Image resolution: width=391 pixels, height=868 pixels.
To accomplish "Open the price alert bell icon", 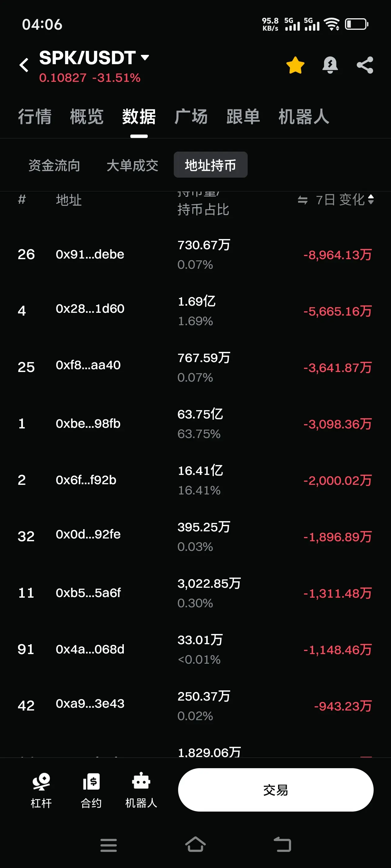I will click(x=330, y=65).
